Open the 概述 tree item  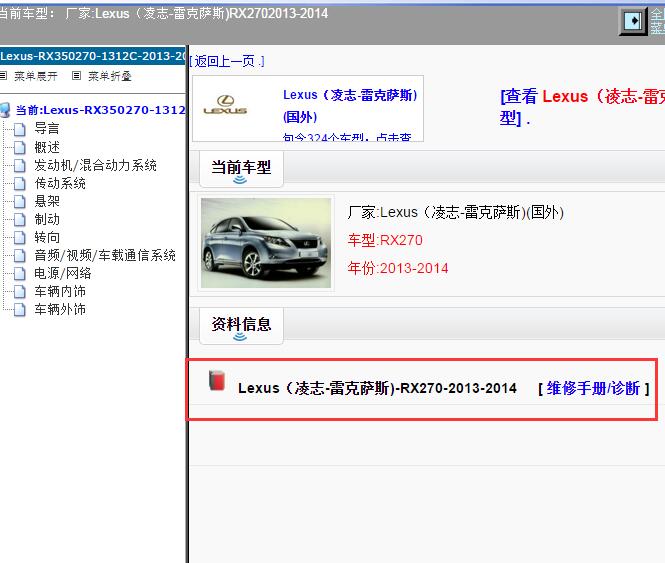(47, 147)
